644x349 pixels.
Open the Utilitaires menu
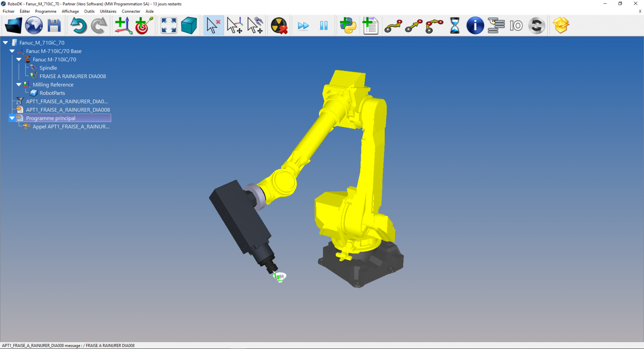(108, 12)
